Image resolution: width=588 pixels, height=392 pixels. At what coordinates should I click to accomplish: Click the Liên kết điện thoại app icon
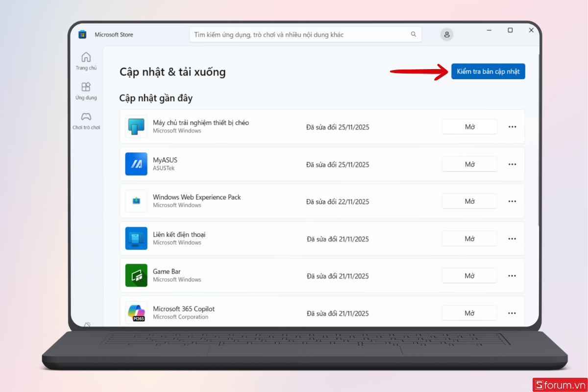pos(136,238)
